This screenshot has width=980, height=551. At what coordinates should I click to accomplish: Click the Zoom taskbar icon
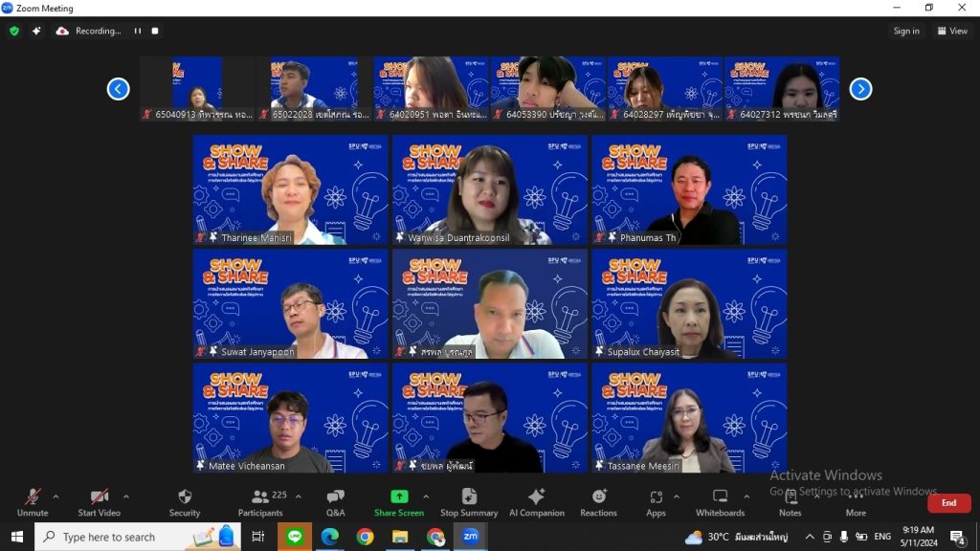click(471, 537)
